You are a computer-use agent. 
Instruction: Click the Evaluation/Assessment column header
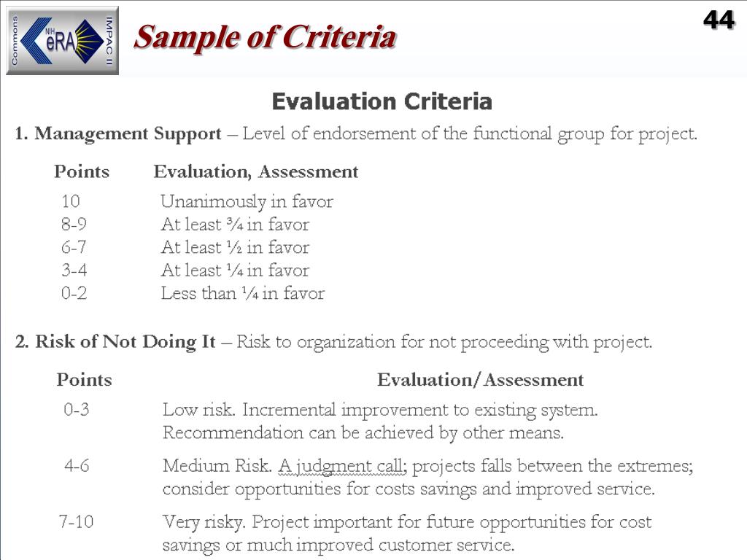(480, 380)
